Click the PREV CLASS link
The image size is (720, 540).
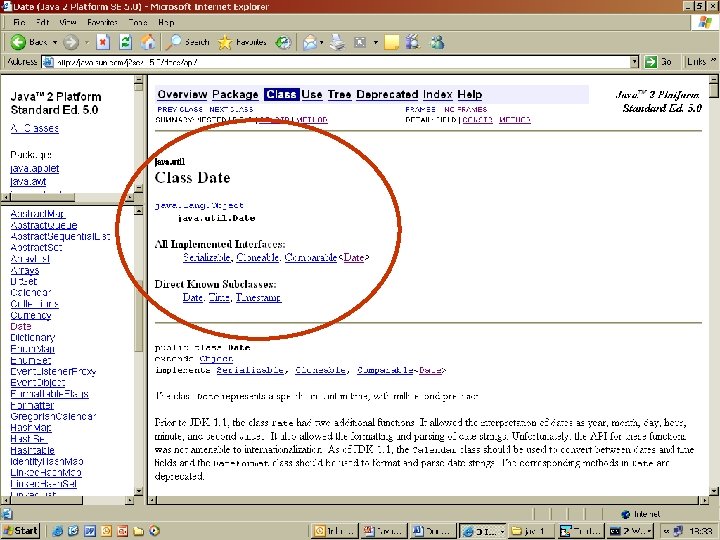click(180, 109)
